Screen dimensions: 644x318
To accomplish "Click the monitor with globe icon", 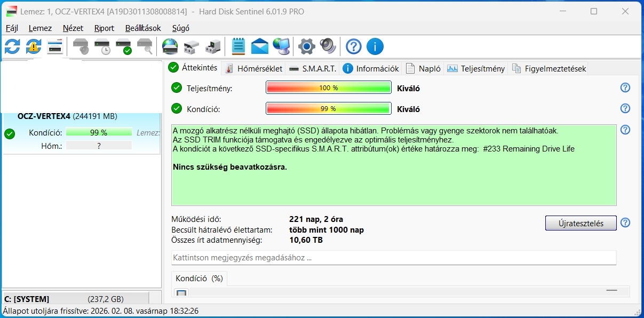I will coord(281,47).
